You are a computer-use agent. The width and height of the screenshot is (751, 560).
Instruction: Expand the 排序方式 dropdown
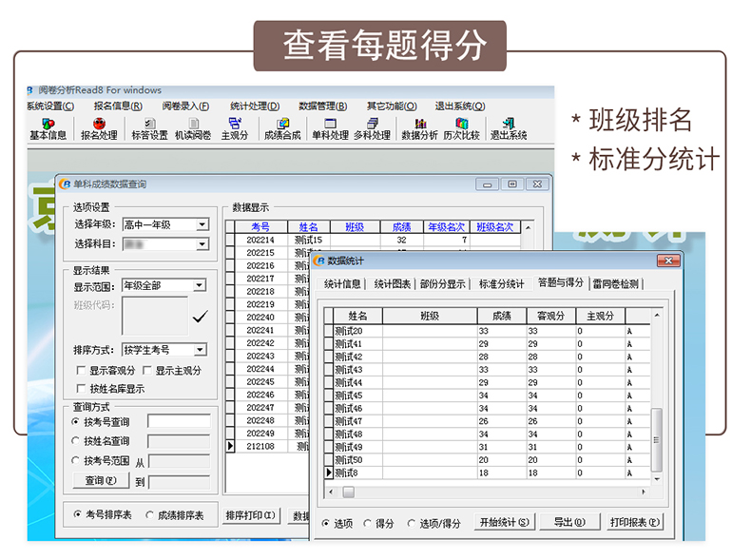point(199,351)
